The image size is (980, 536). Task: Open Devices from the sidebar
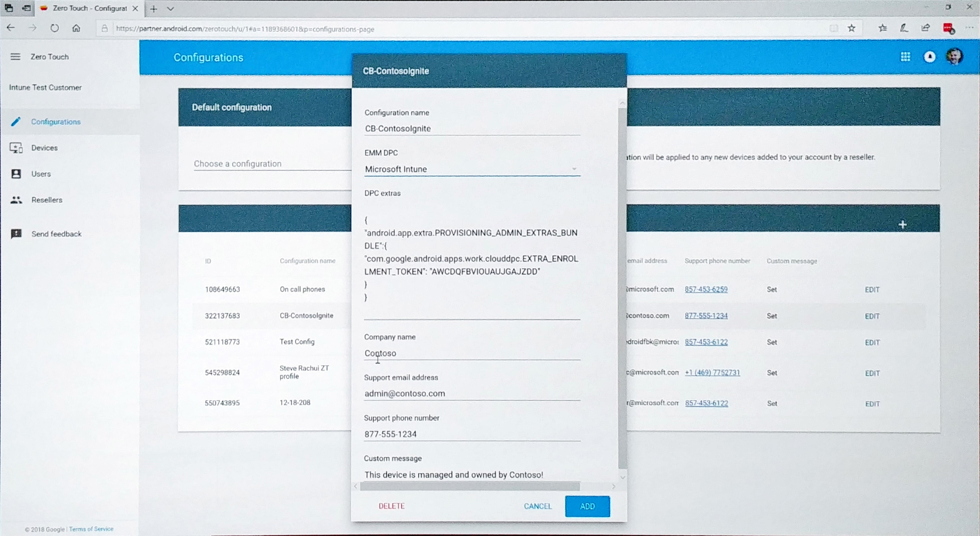[x=44, y=148]
